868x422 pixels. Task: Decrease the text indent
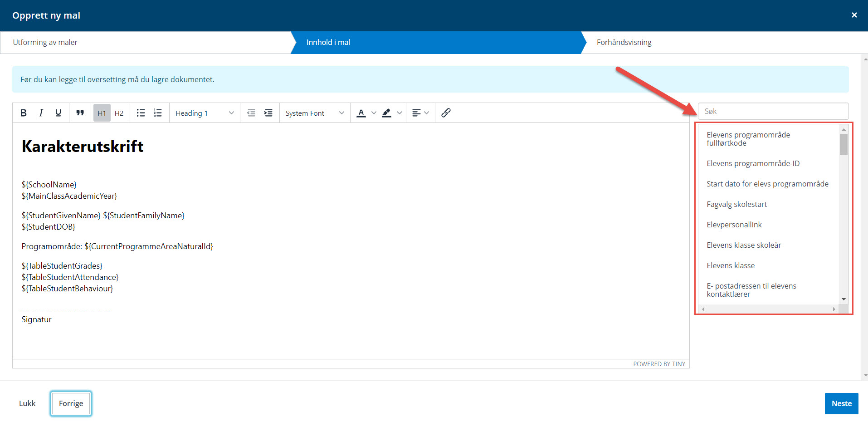(251, 113)
